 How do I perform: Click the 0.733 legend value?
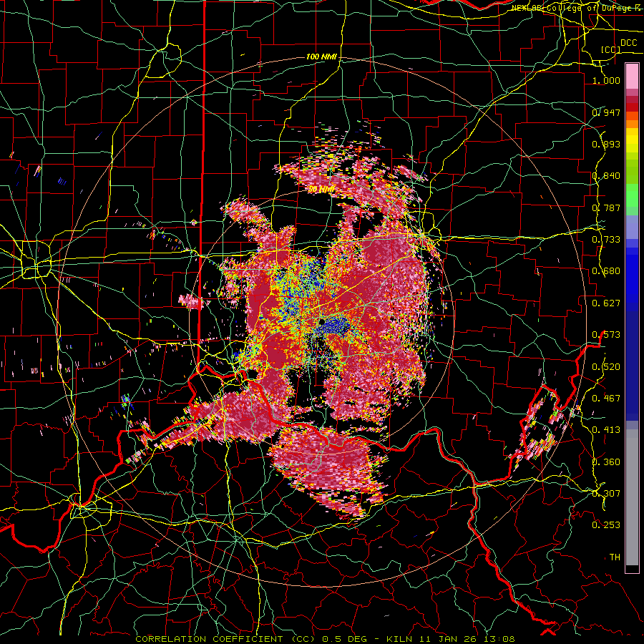(606, 239)
